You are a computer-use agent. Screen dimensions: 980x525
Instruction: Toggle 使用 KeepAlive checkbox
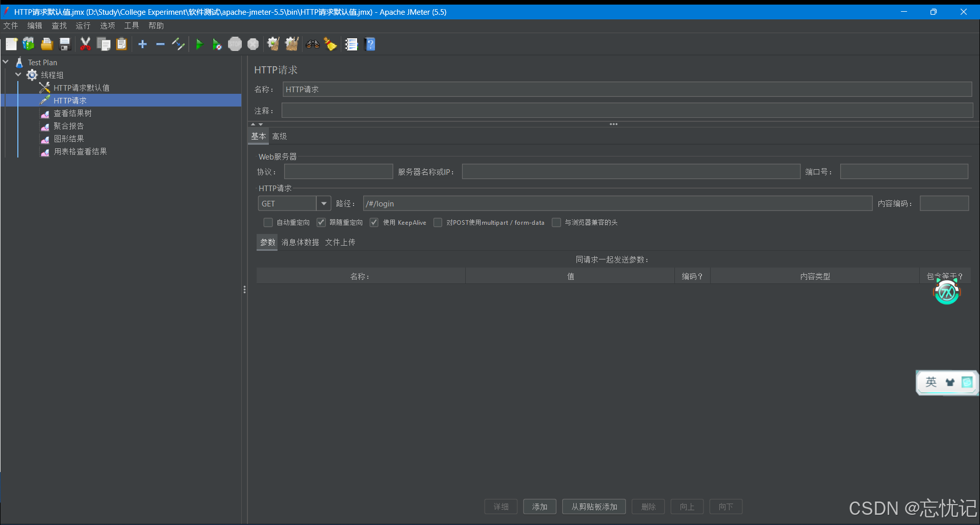[374, 222]
